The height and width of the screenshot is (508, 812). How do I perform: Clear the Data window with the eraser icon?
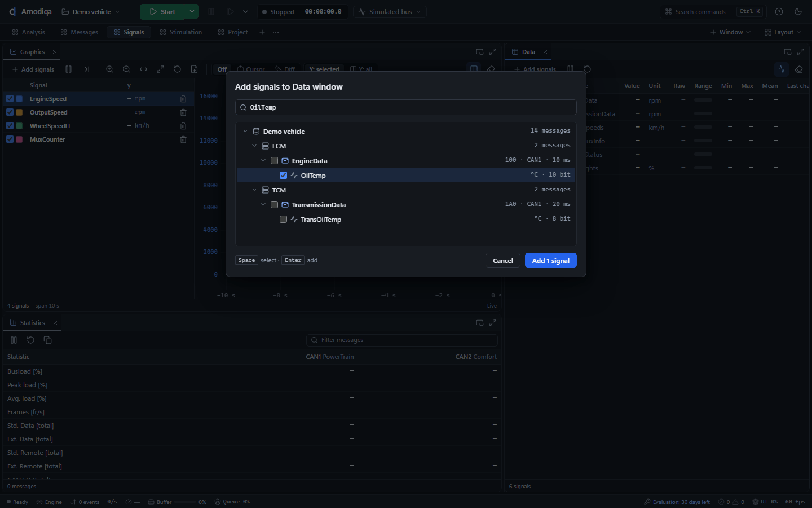798,69
